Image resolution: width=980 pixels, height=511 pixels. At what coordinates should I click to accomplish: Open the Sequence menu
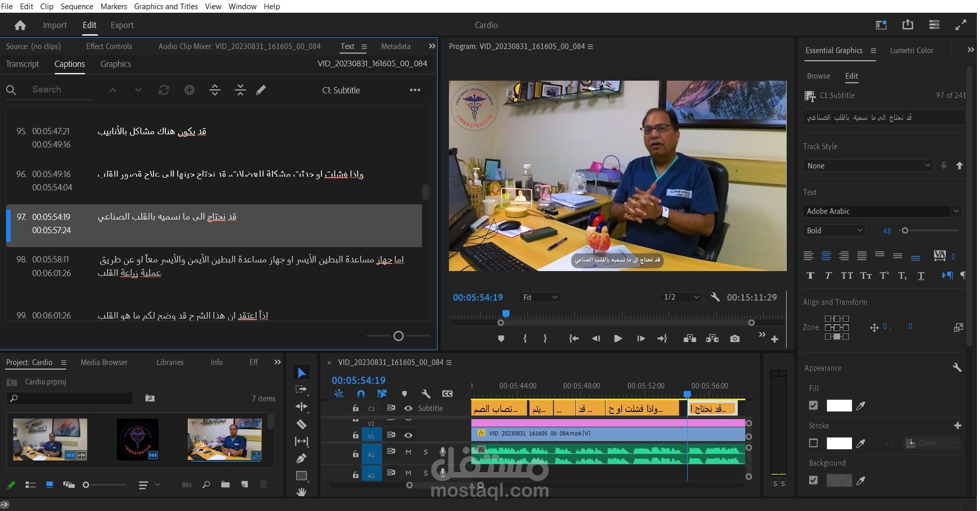pyautogui.click(x=77, y=6)
